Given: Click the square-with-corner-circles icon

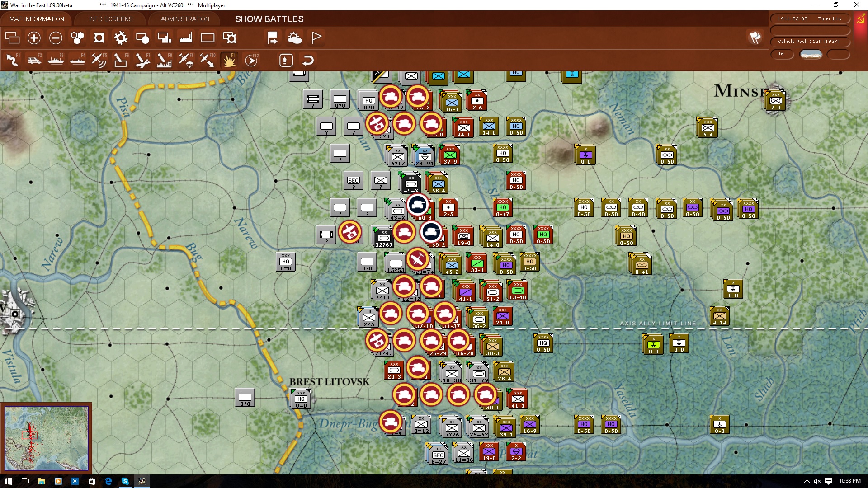Looking at the screenshot, I should [99, 38].
